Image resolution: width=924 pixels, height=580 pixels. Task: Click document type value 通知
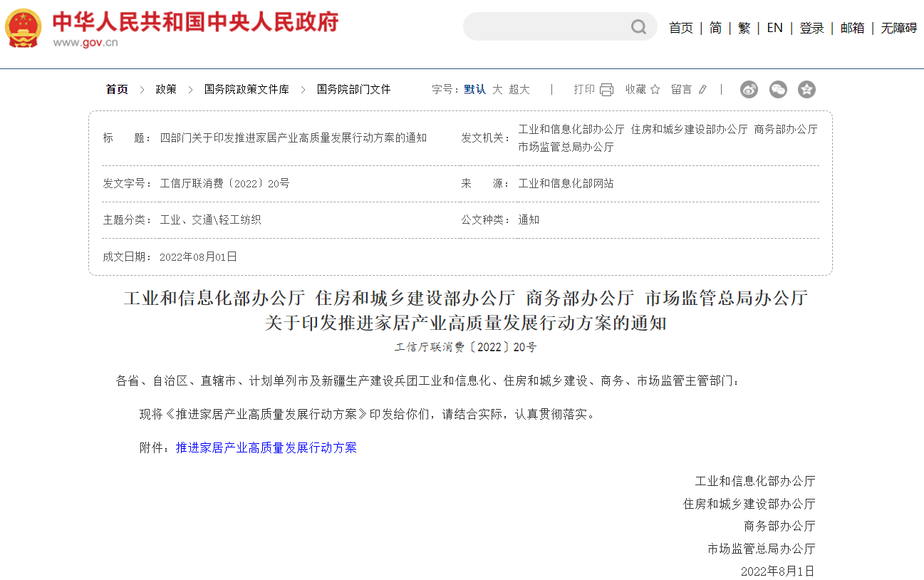pos(529,219)
